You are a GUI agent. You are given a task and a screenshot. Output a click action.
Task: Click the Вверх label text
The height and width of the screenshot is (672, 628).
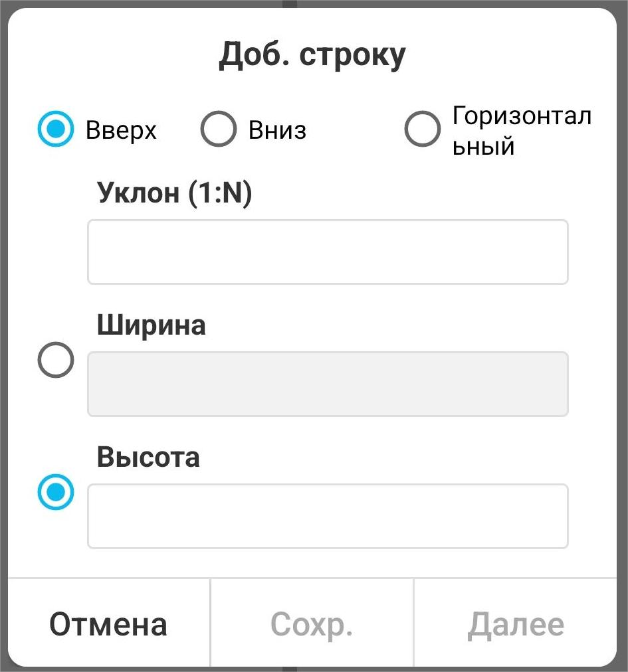[x=121, y=130]
